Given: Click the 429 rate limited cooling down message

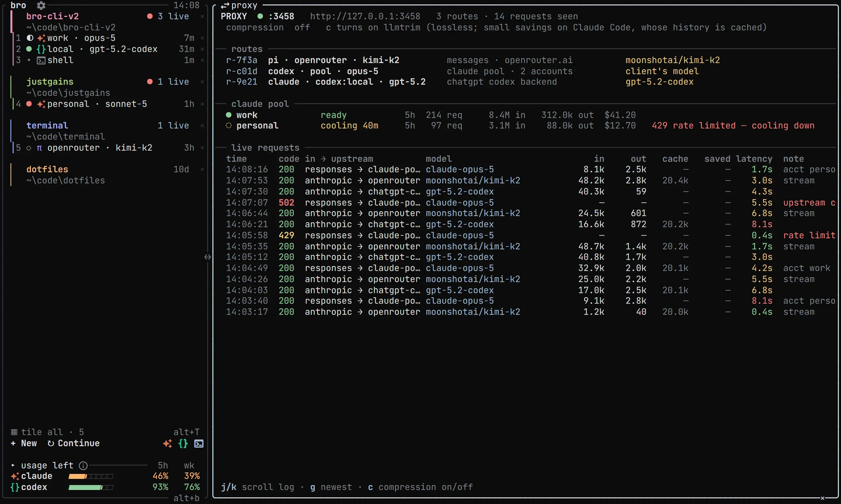Looking at the screenshot, I should [733, 126].
